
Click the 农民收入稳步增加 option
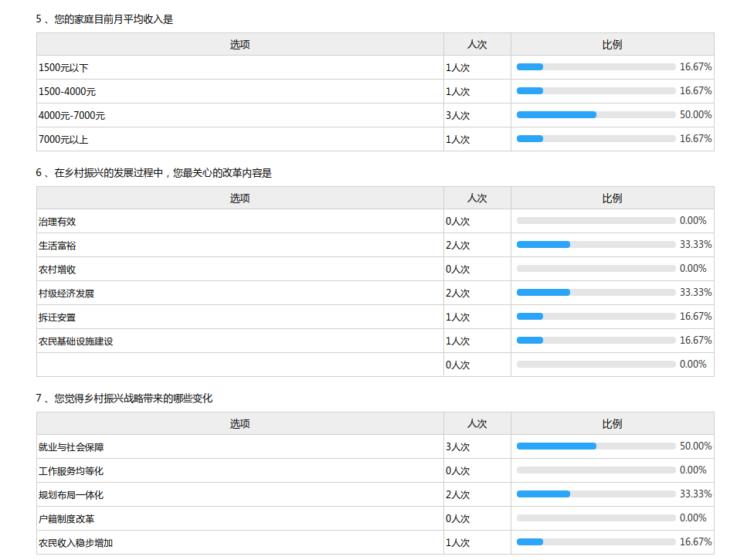coord(76,543)
